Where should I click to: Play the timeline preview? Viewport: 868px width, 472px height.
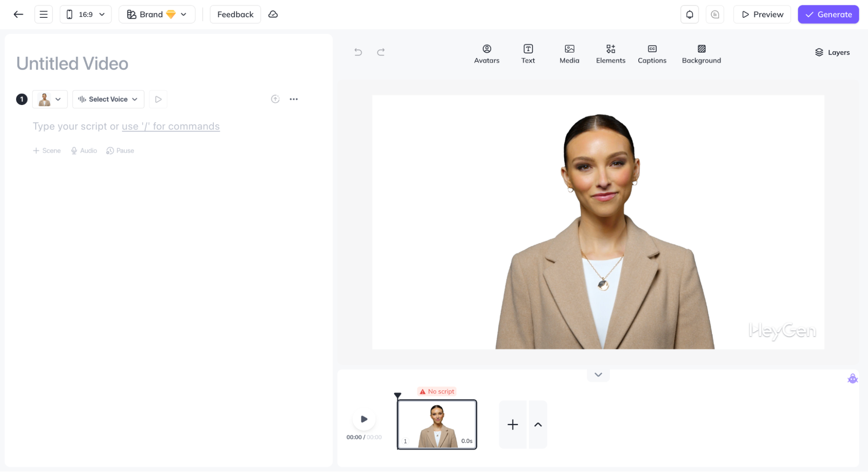click(x=364, y=419)
